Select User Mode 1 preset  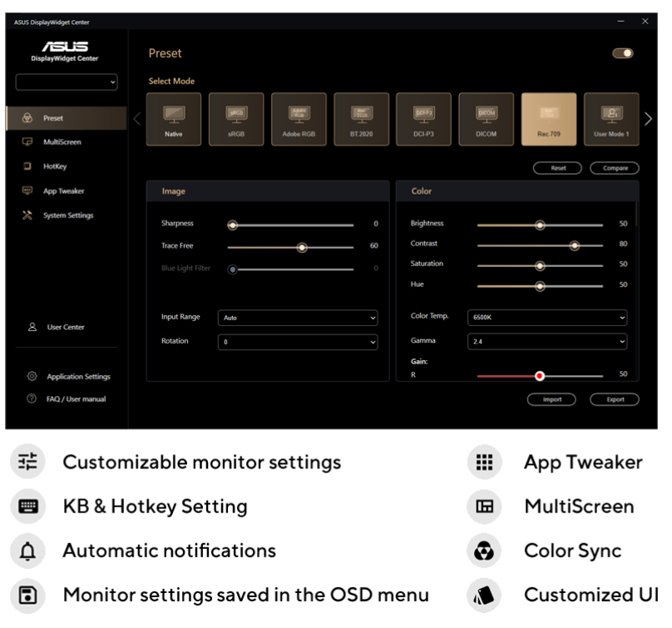tap(611, 119)
